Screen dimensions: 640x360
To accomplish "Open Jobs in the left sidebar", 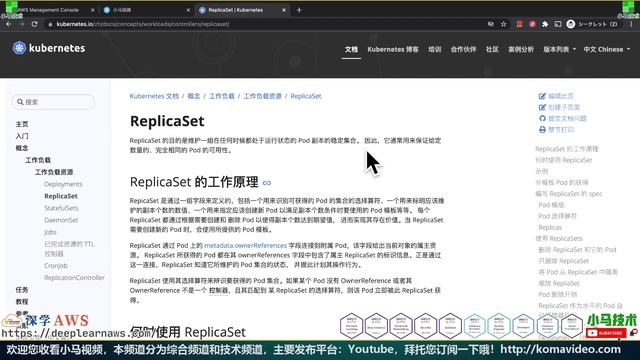I will pos(50,232).
